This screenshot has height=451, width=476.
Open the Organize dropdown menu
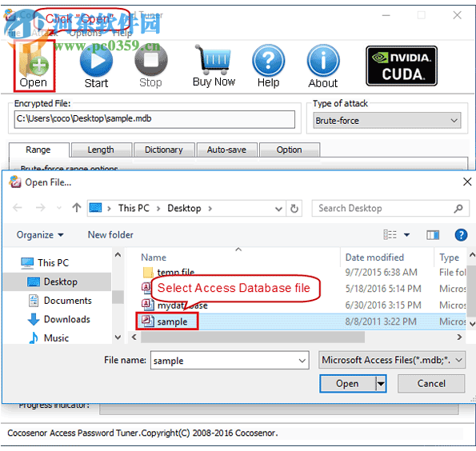tap(40, 235)
